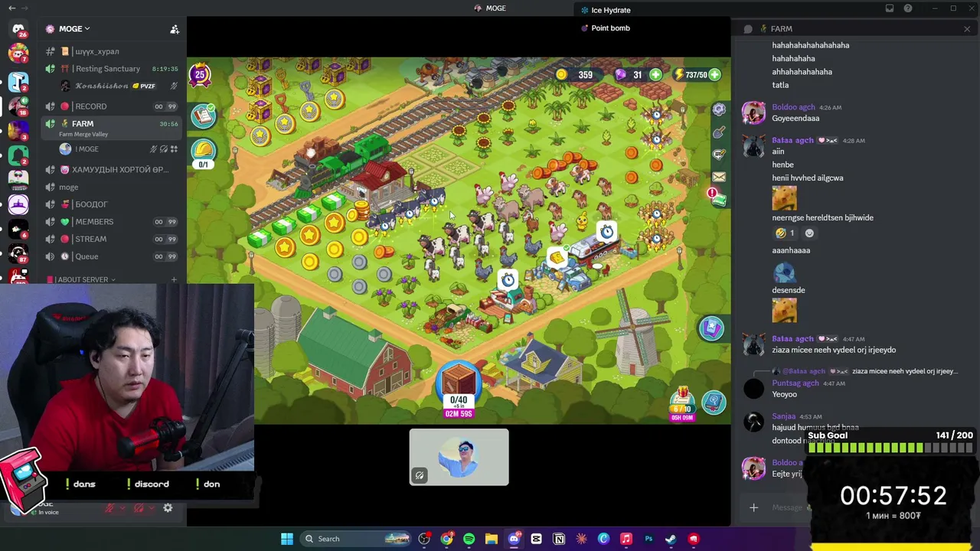Open Discord user settings gear
This screenshot has width=980, height=551.
pyautogui.click(x=168, y=507)
